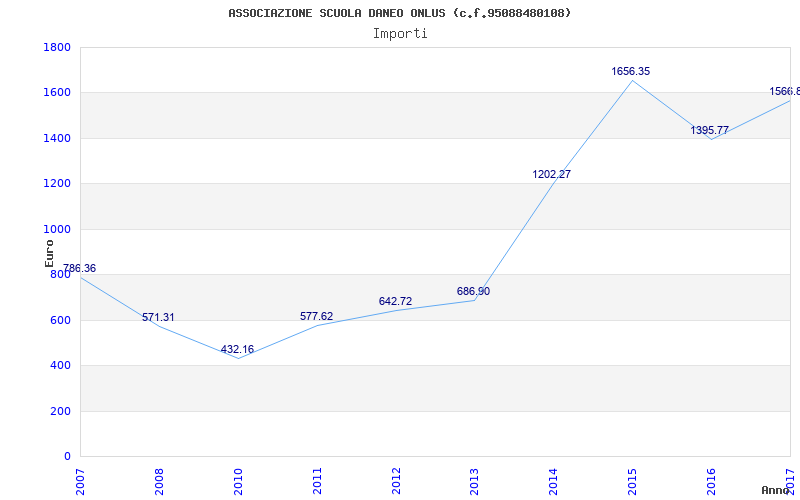Click the 600 y-axis tick label
The image size is (800, 500).
click(61, 320)
